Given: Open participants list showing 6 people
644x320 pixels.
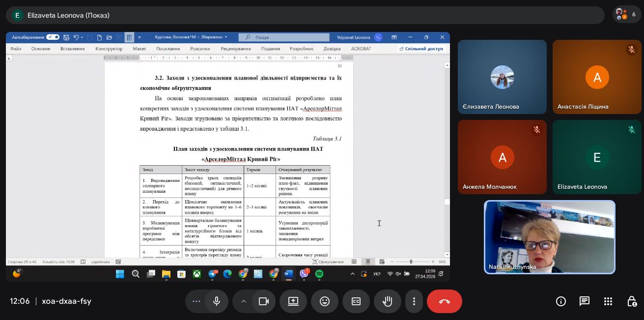Looking at the screenshot, I should 627,15.
